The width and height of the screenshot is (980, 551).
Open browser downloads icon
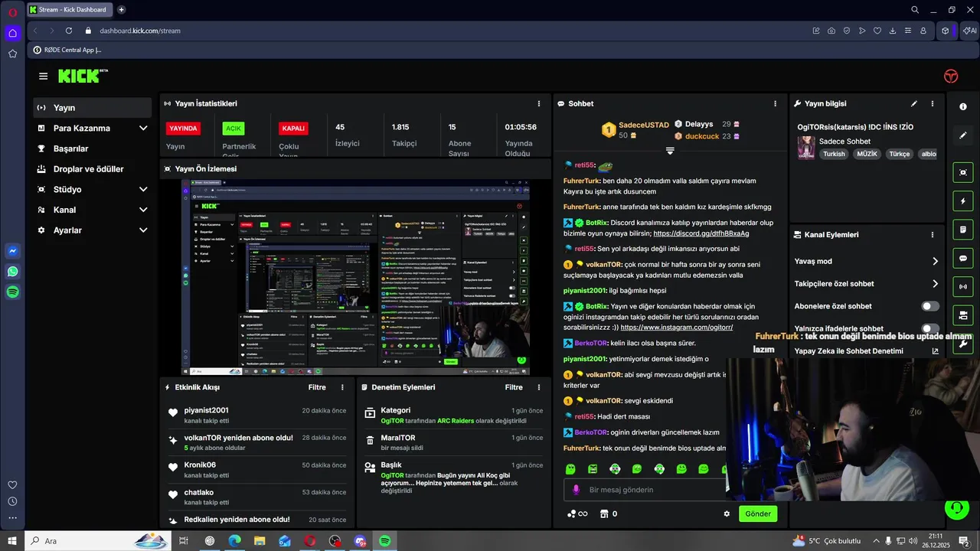coord(893,31)
